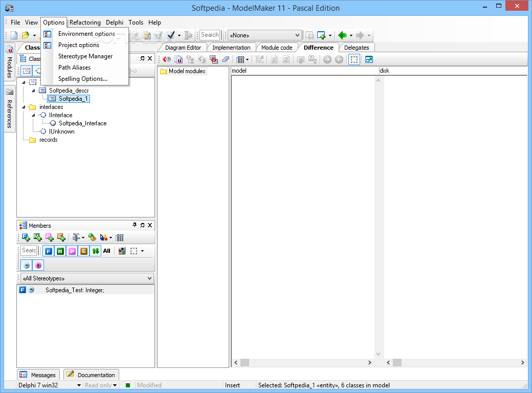This screenshot has height=393, width=532.
Task: Open the dropdown arrow next to the tools icon in Members
Action: [x=83, y=237]
